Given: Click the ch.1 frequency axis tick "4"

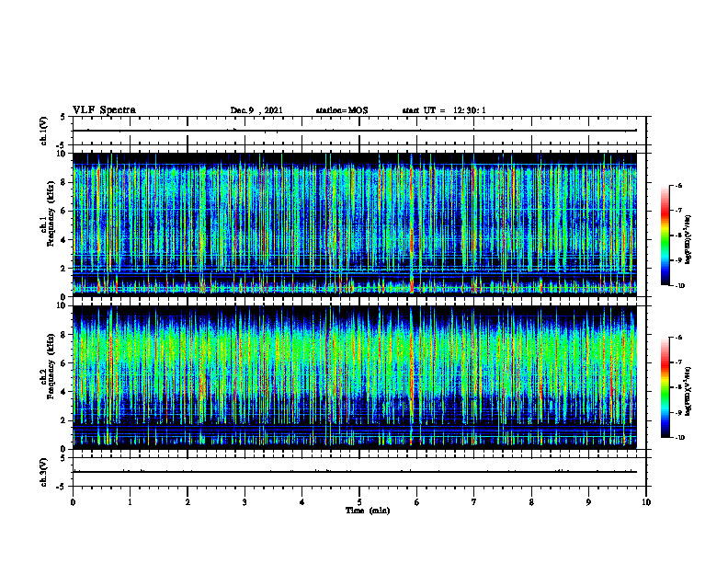Looking at the screenshot, I should pos(64,240).
